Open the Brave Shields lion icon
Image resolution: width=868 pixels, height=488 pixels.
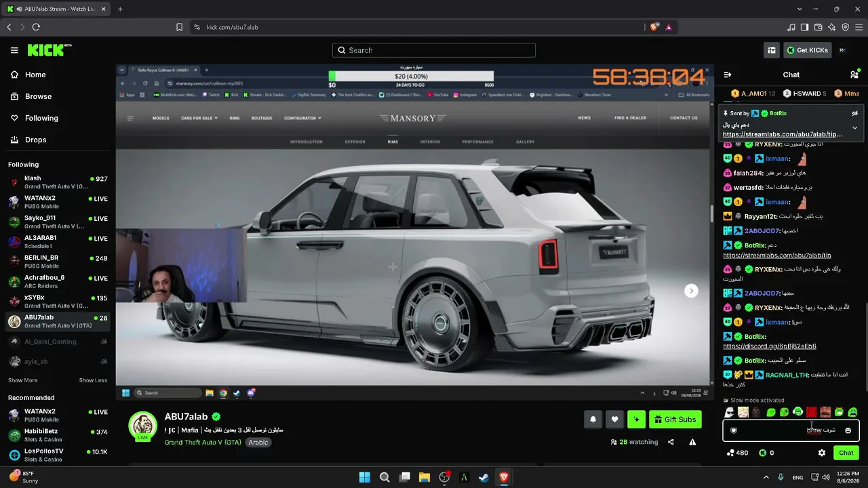click(654, 27)
